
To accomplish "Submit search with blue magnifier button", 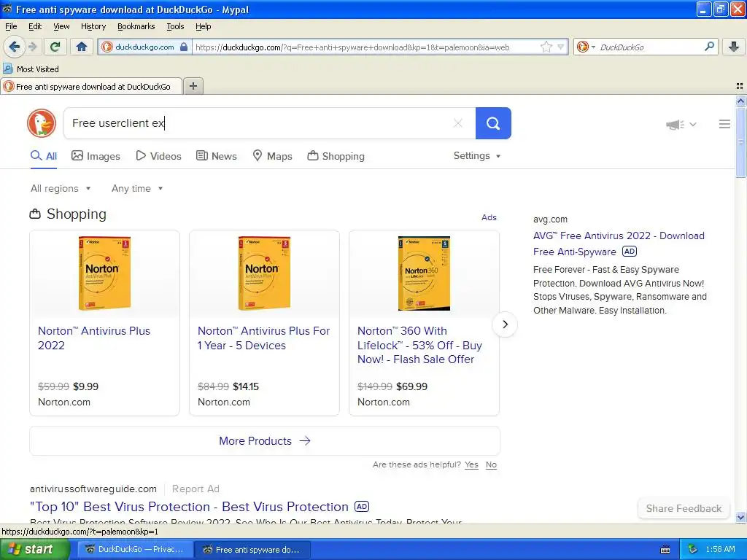I will [493, 123].
